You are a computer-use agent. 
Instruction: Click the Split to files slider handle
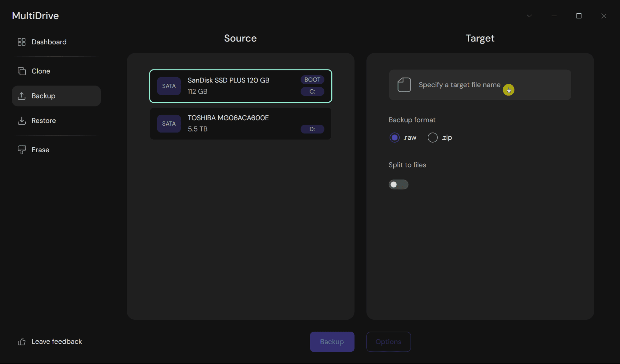394,184
